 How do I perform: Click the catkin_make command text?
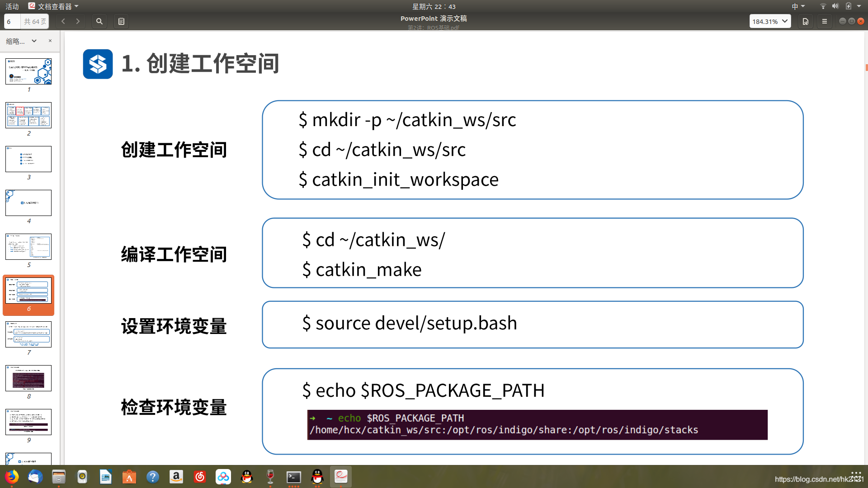click(x=362, y=269)
